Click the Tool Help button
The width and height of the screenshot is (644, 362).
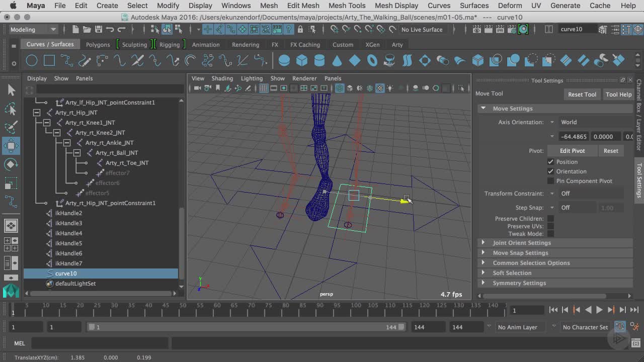click(618, 95)
